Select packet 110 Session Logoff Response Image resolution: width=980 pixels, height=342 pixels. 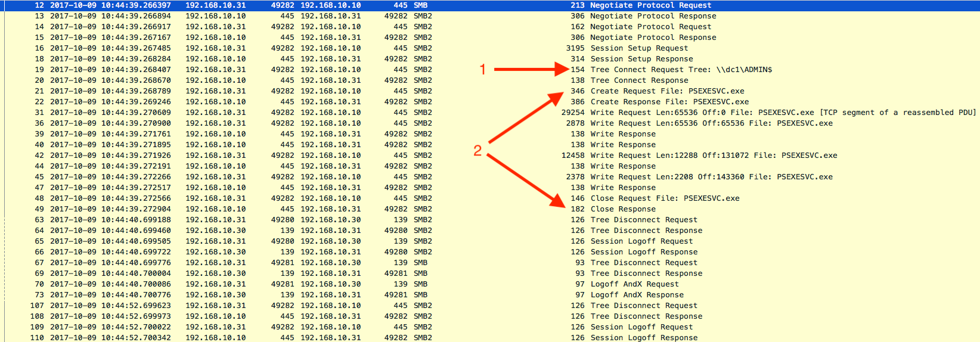[x=644, y=337]
